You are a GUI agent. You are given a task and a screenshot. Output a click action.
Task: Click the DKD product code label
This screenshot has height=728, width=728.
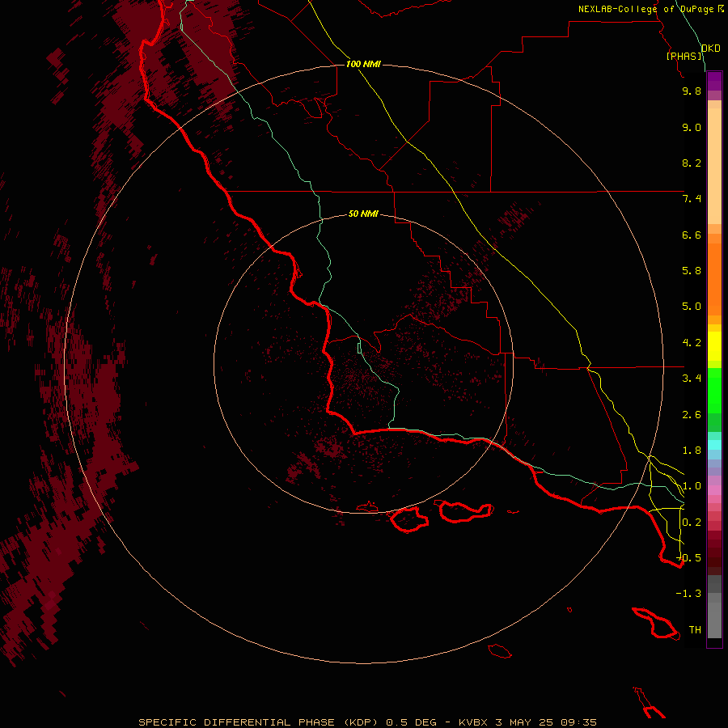[711, 49]
